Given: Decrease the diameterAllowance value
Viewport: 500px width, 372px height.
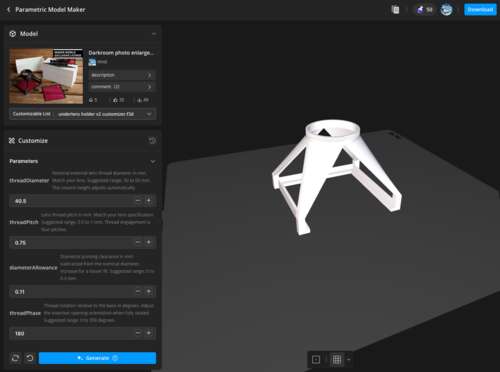Looking at the screenshot, I should tap(138, 292).
